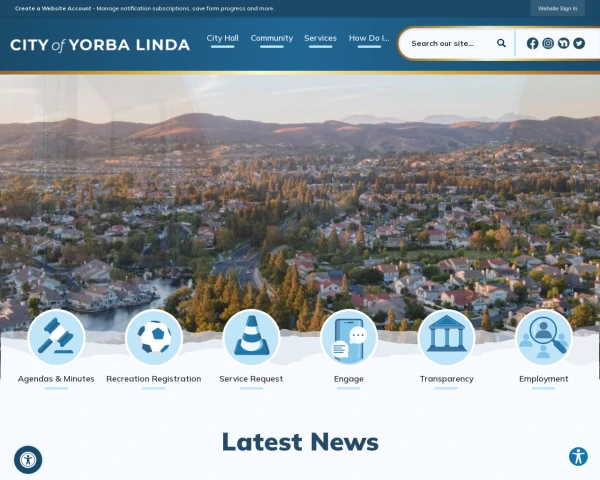Viewport: 600px width, 480px height.
Task: Open the How Do I... menu
Action: pyautogui.click(x=369, y=38)
